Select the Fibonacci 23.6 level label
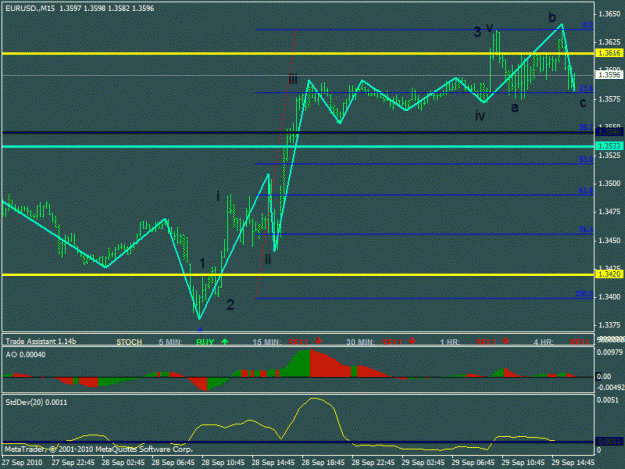The width and height of the screenshot is (625, 469). 586,88
